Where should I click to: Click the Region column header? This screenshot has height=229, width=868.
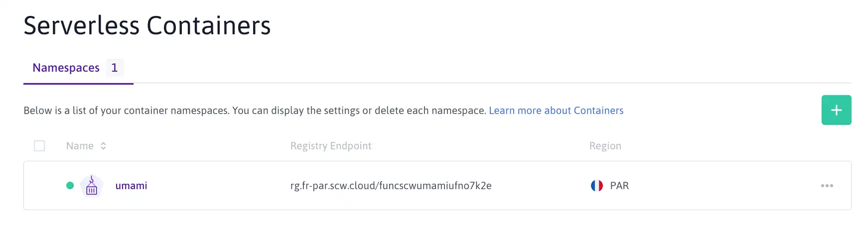point(605,146)
